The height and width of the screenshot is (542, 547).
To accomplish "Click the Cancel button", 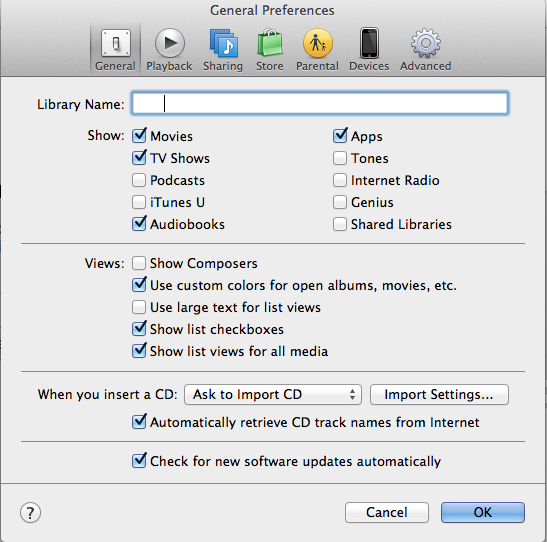I will [x=387, y=512].
